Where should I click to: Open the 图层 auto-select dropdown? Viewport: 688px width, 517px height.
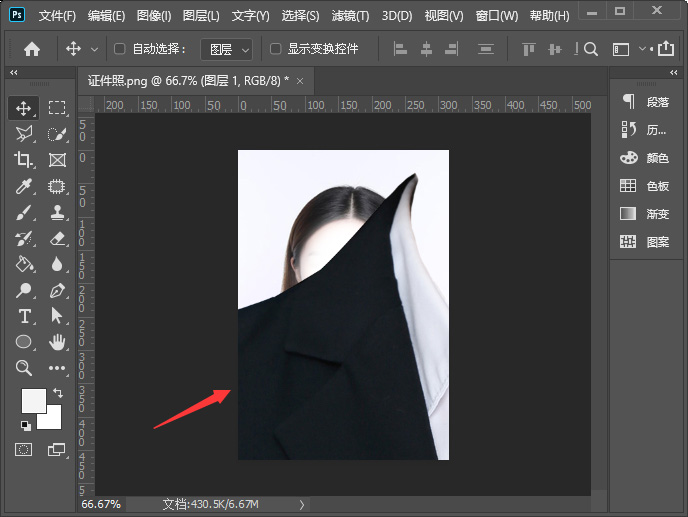(x=226, y=49)
